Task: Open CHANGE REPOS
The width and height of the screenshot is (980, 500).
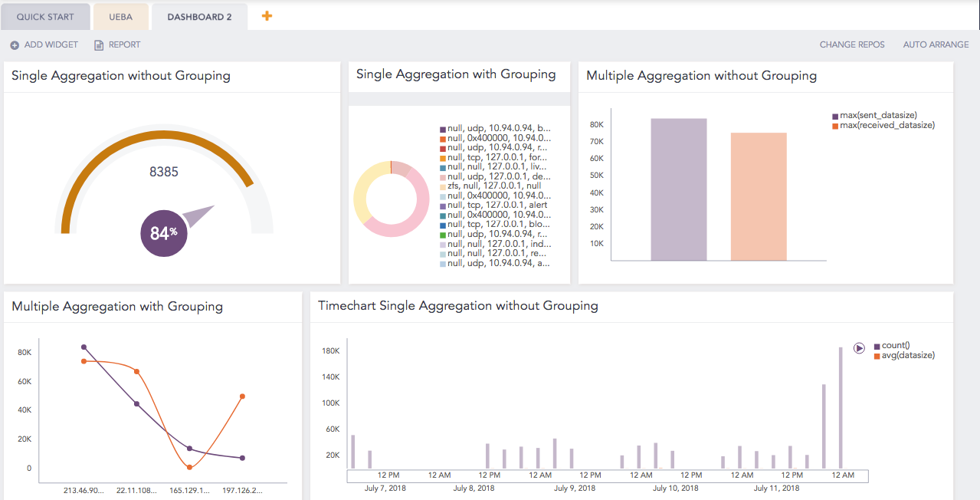Action: tap(851, 44)
